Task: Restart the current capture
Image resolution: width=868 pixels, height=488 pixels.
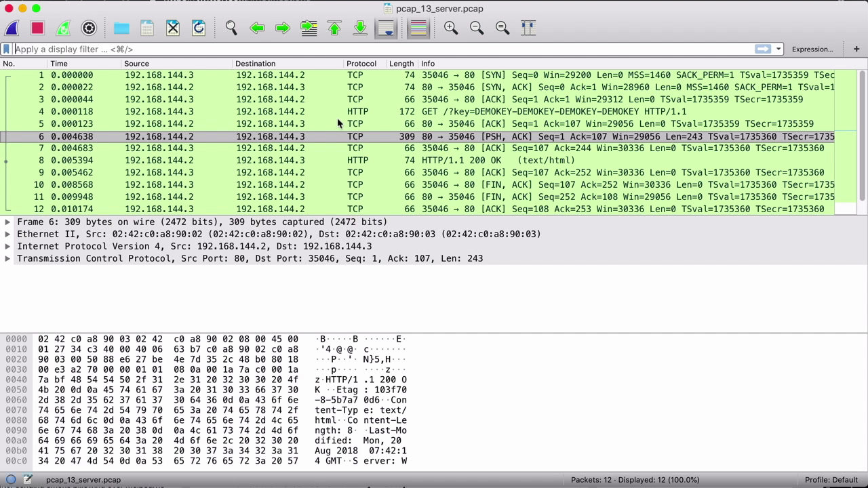Action: tap(63, 28)
